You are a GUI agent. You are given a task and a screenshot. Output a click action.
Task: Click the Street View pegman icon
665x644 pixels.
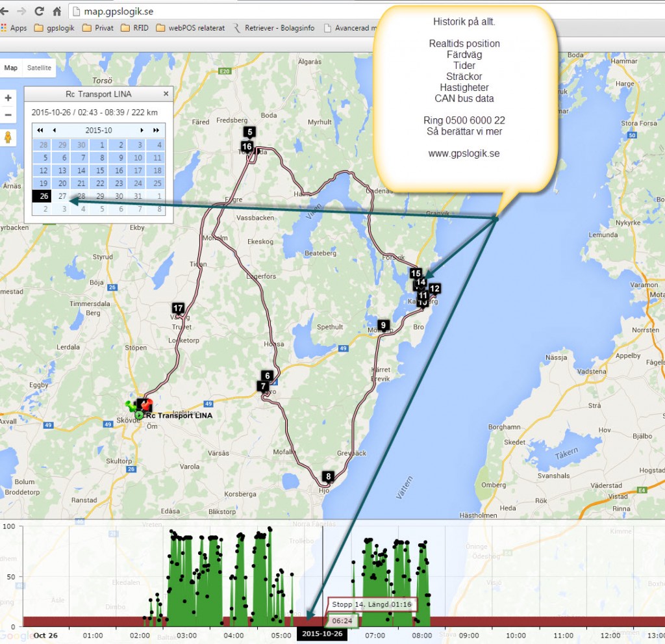pyautogui.click(x=8, y=138)
